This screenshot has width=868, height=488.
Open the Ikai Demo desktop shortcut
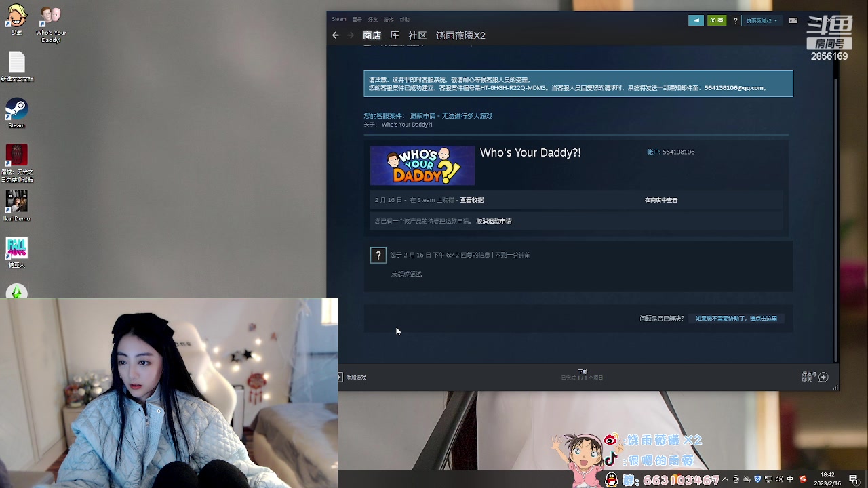pos(17,206)
